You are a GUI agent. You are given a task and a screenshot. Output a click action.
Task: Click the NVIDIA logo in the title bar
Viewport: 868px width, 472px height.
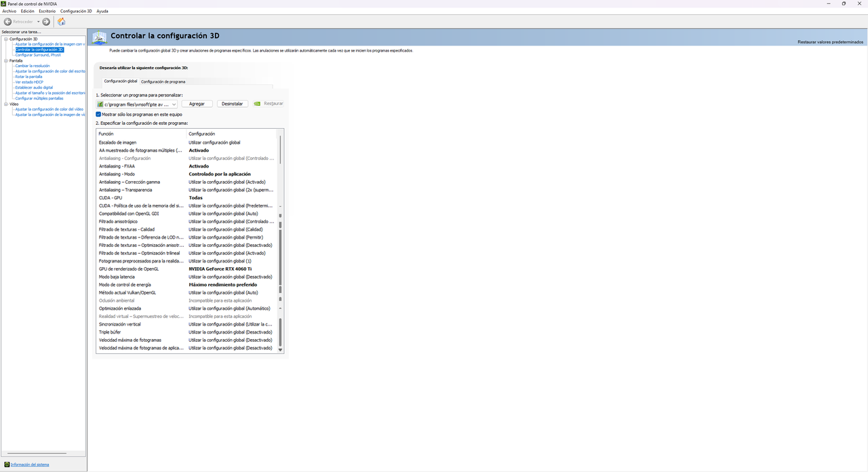(x=4, y=3)
